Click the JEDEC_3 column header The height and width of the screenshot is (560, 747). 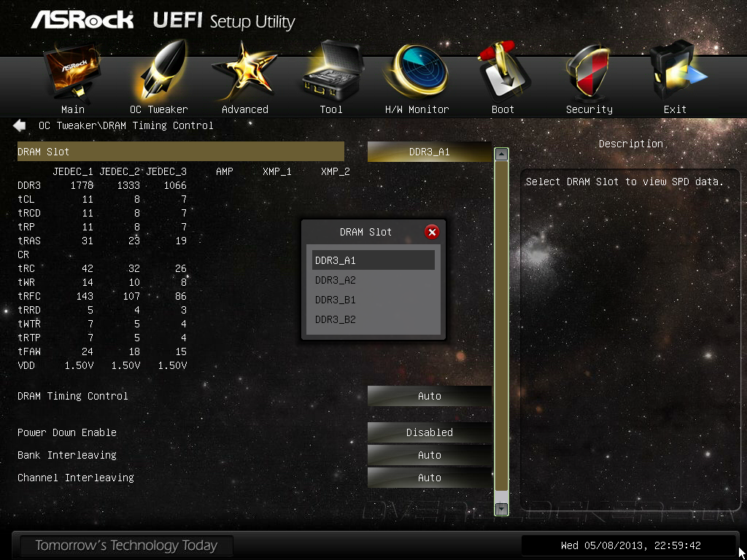click(x=166, y=171)
